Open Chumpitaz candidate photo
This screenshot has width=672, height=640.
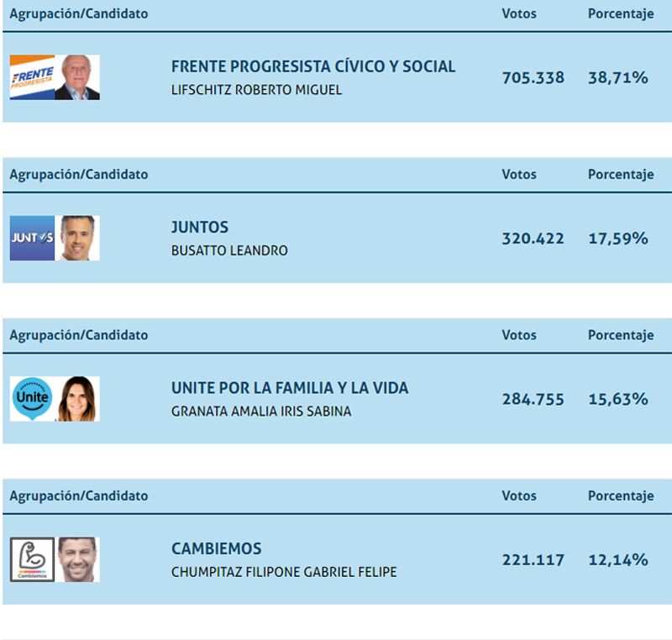coord(77,559)
